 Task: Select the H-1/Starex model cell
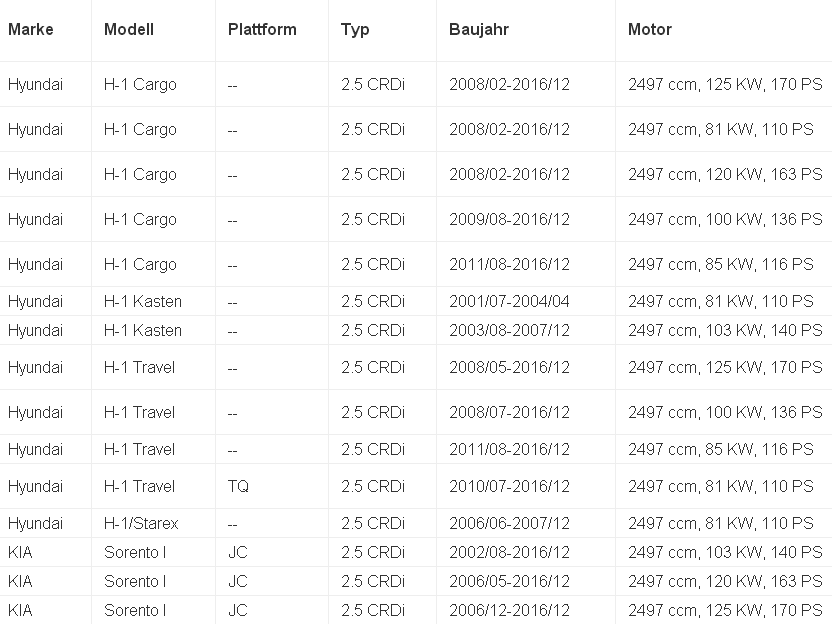(141, 524)
